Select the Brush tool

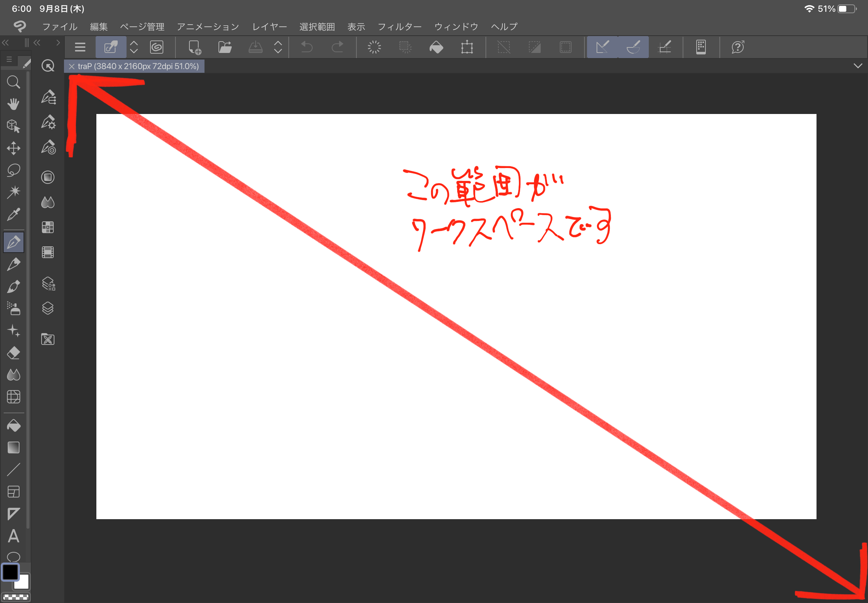click(x=14, y=286)
